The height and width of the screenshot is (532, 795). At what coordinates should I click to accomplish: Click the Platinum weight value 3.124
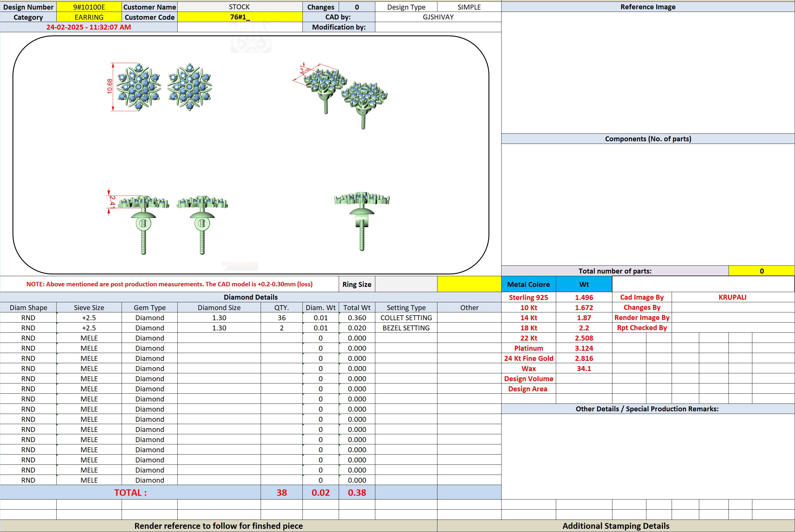[x=584, y=348]
